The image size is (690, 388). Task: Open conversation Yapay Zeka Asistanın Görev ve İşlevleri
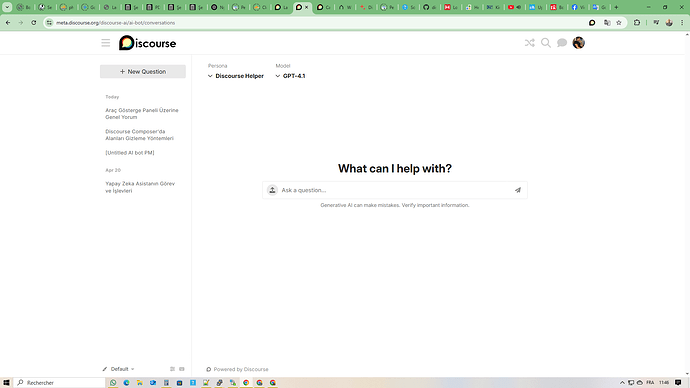point(140,187)
